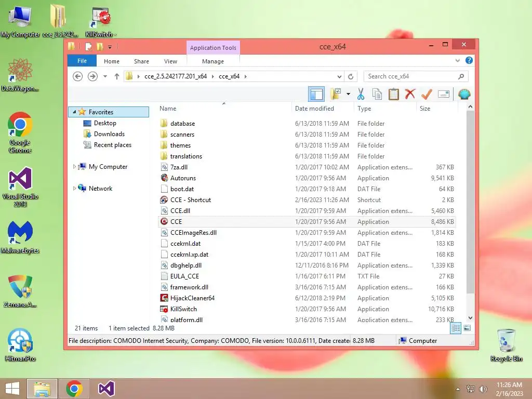This screenshot has width=532, height=399.
Task: Toggle the navigation pane layout button
Action: tap(316, 94)
